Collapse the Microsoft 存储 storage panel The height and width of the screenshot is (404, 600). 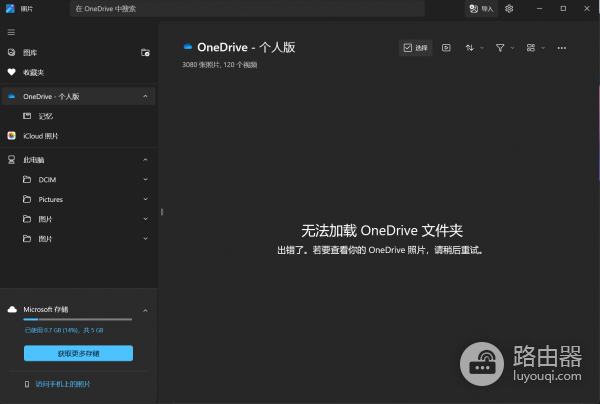pyautogui.click(x=145, y=310)
